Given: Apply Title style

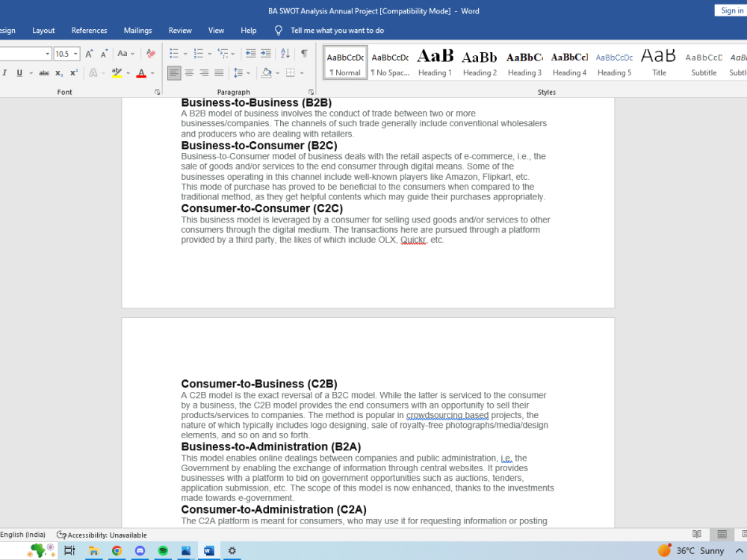Looking at the screenshot, I should 659,63.
